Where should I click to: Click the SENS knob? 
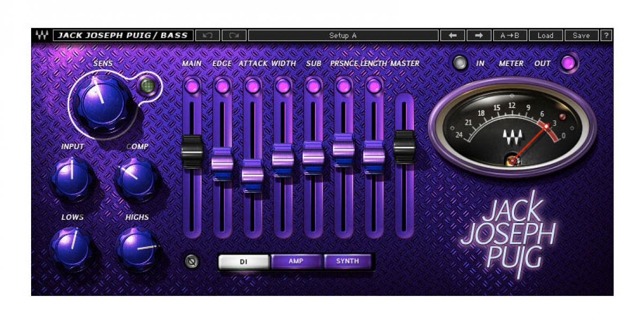(102, 102)
